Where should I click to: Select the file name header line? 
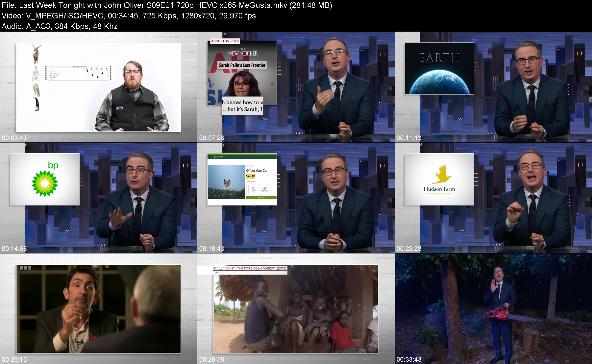coord(167,5)
